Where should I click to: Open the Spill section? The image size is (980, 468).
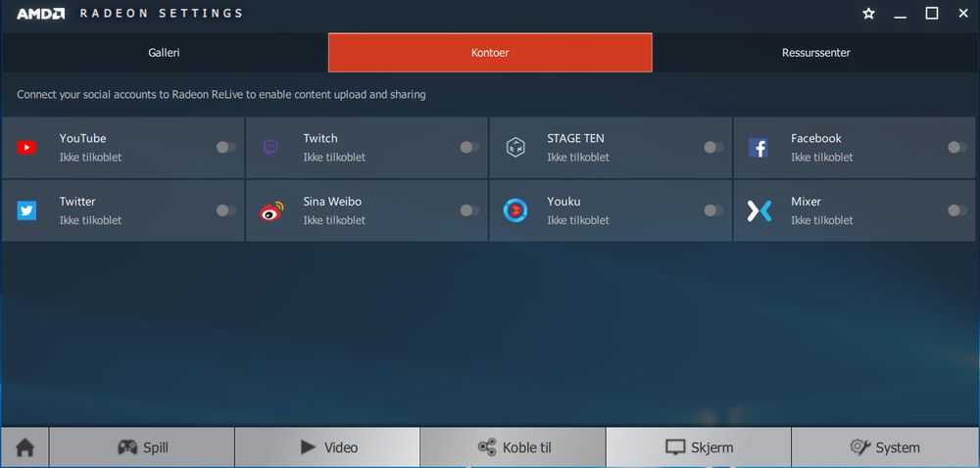click(x=142, y=447)
